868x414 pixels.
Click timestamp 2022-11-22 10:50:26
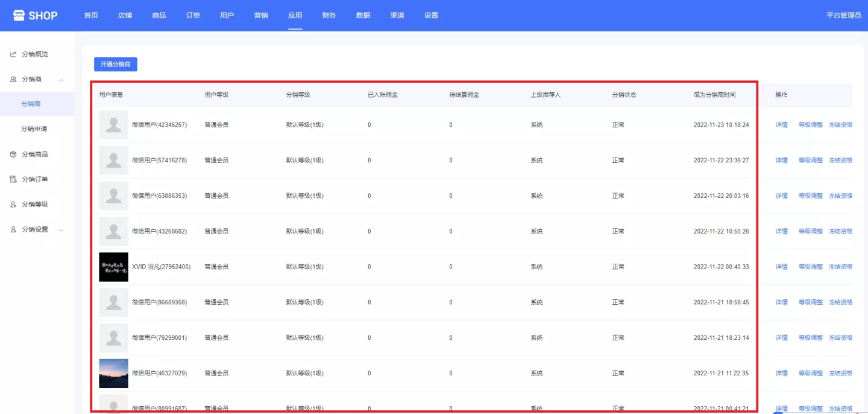pyautogui.click(x=722, y=232)
